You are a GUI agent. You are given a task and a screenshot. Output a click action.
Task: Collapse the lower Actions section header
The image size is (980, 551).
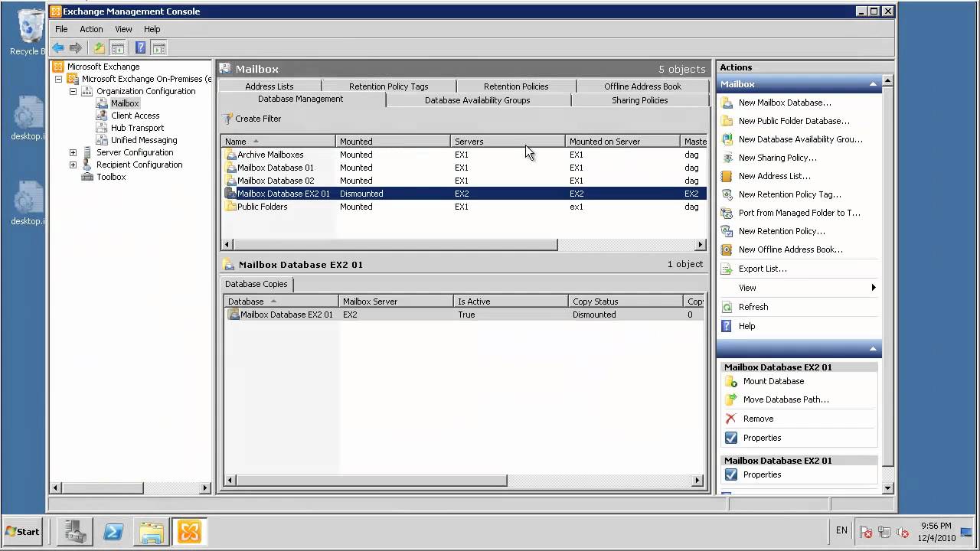873,349
